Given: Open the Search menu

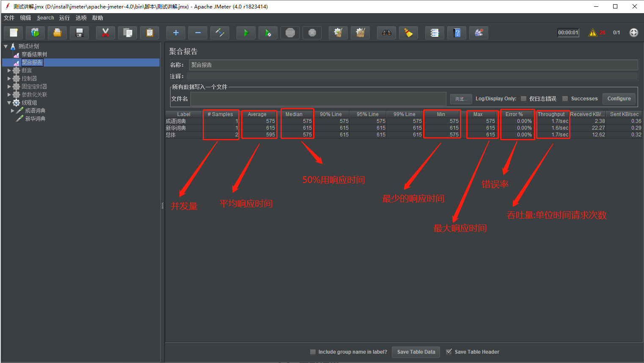Looking at the screenshot, I should [45, 18].
